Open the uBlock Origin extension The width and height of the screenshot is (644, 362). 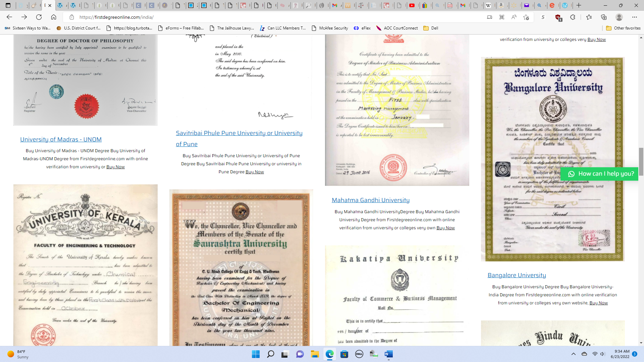coord(558,17)
